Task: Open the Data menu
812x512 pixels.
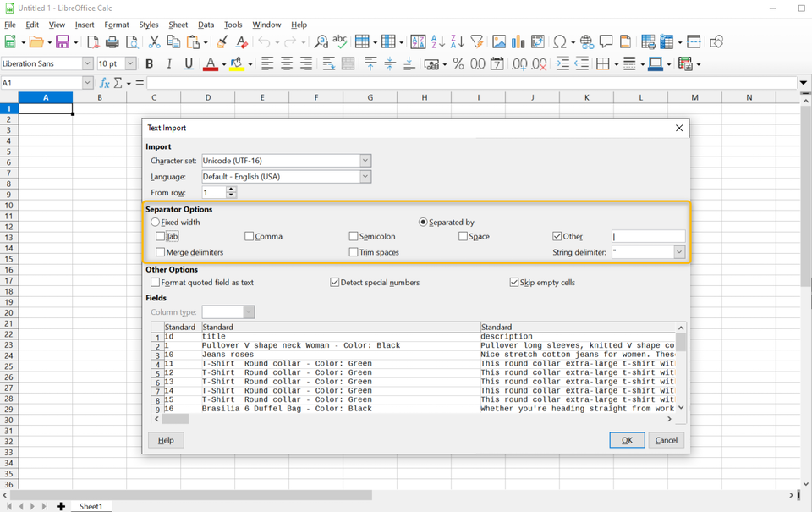Action: point(206,25)
